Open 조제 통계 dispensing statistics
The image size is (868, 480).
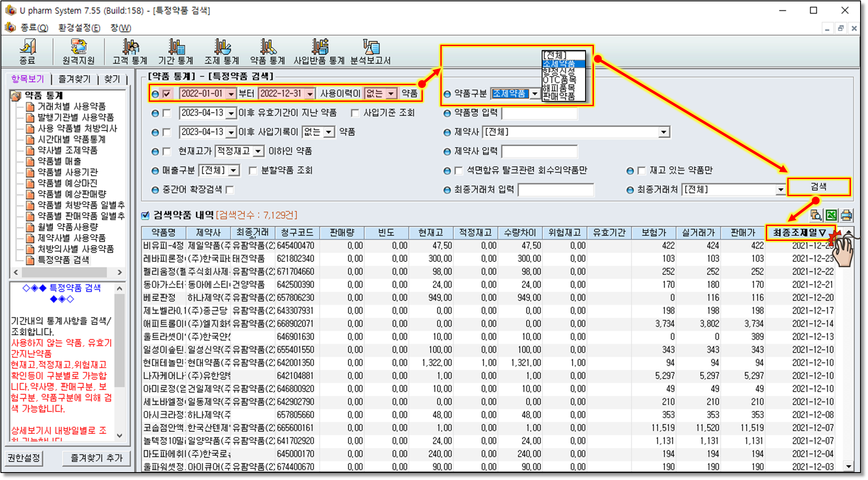click(222, 51)
